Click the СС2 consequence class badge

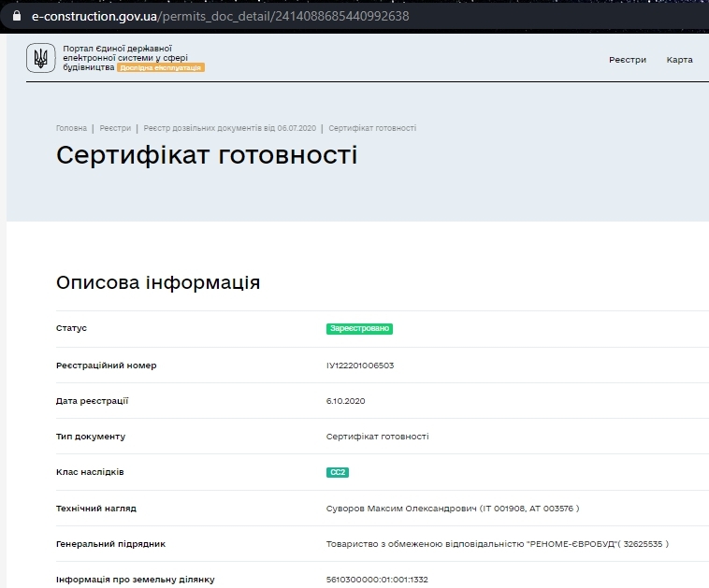338,472
